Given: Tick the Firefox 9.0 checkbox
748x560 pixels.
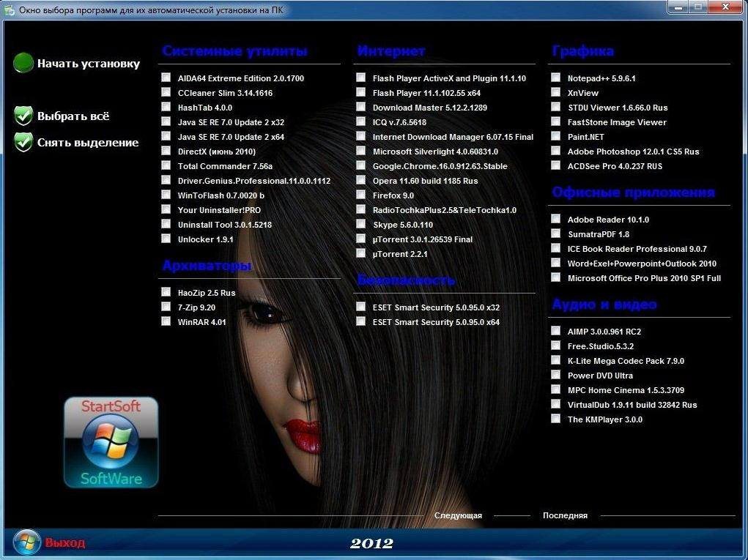Looking at the screenshot, I should [361, 195].
